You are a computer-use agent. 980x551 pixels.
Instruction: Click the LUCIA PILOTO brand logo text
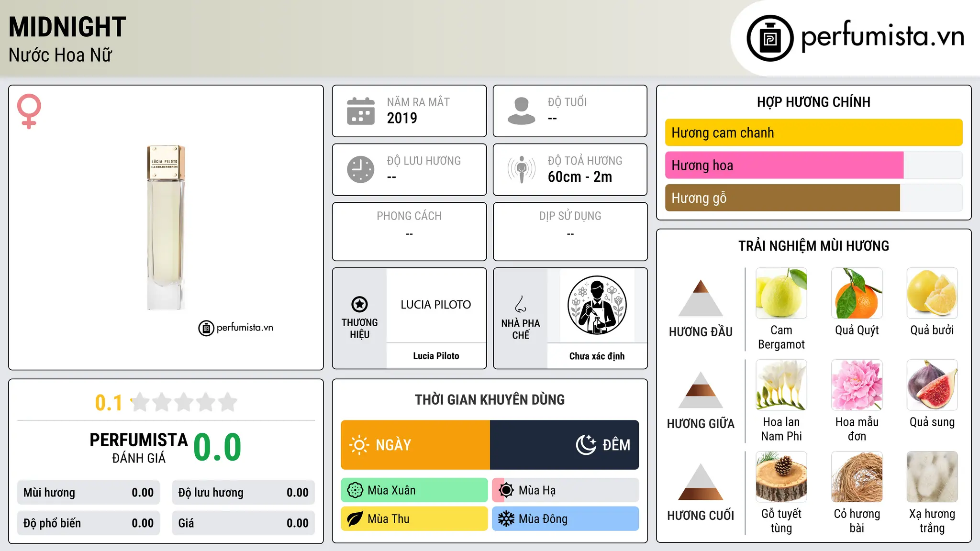pyautogui.click(x=436, y=305)
